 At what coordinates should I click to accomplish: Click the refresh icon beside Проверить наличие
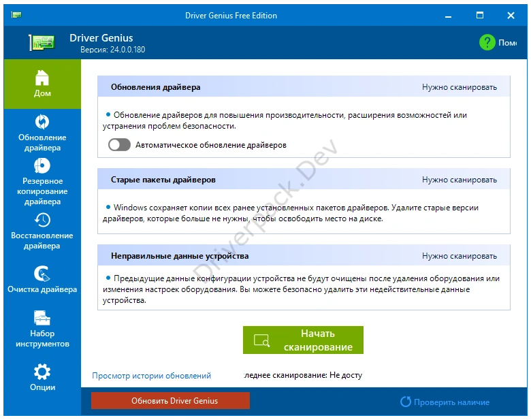[405, 402]
